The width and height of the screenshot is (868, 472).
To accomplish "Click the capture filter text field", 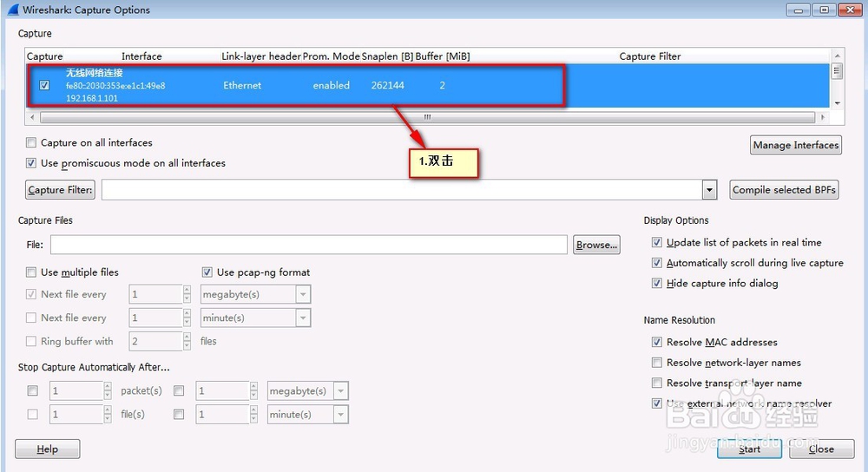I will pos(403,190).
